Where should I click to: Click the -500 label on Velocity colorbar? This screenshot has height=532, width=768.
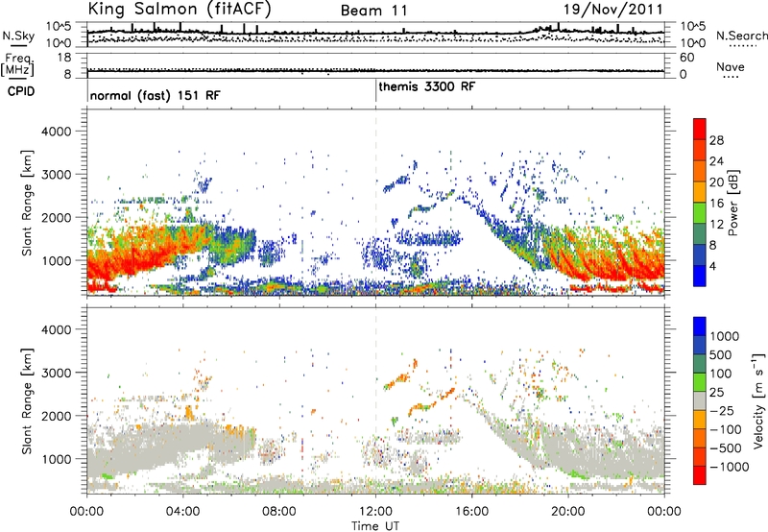click(x=726, y=448)
